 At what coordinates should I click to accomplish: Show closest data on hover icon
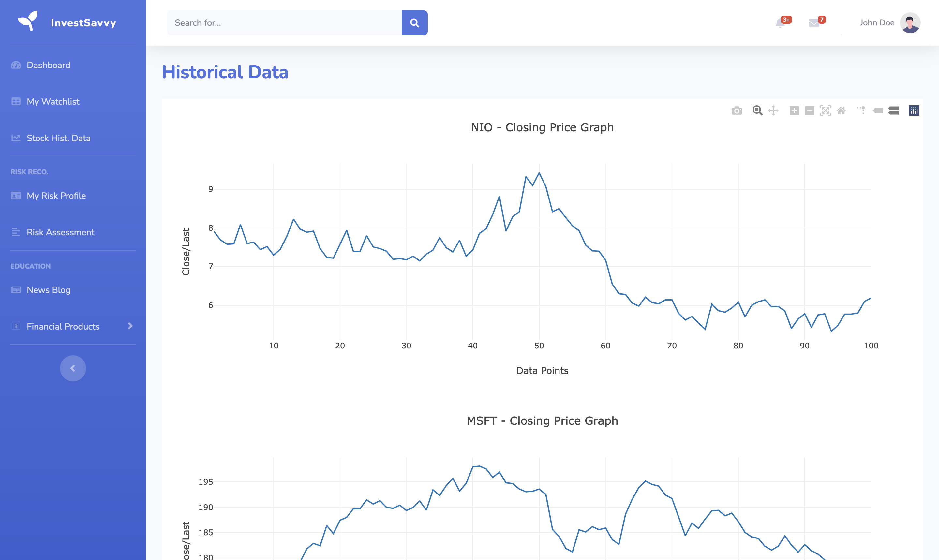(878, 111)
